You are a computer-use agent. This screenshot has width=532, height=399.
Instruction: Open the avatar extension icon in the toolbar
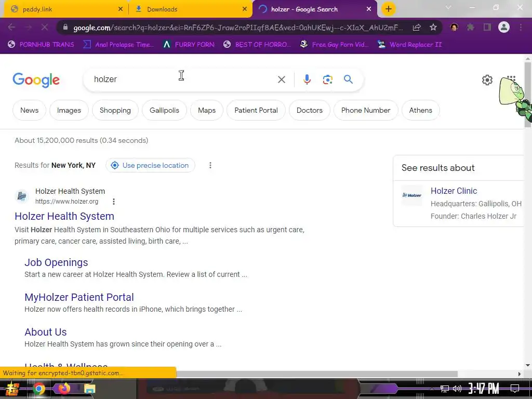[454, 28]
